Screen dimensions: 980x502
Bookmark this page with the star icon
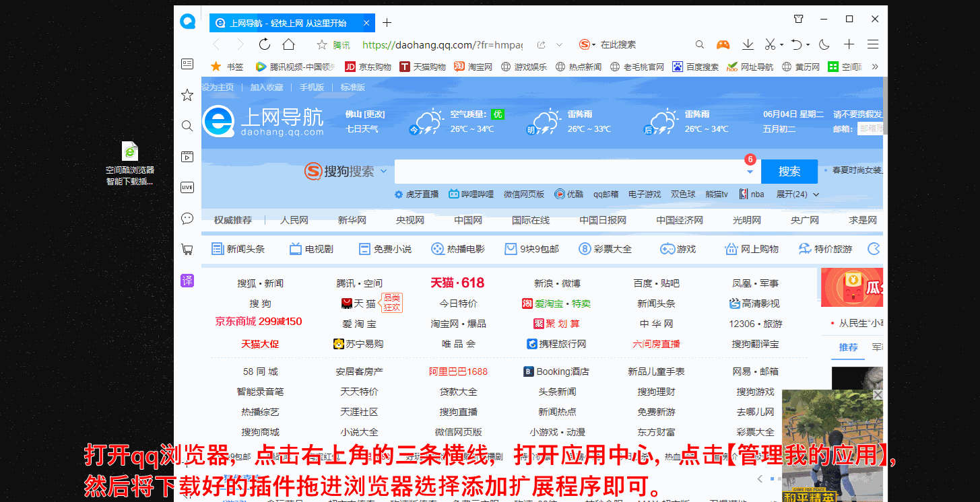[322, 44]
